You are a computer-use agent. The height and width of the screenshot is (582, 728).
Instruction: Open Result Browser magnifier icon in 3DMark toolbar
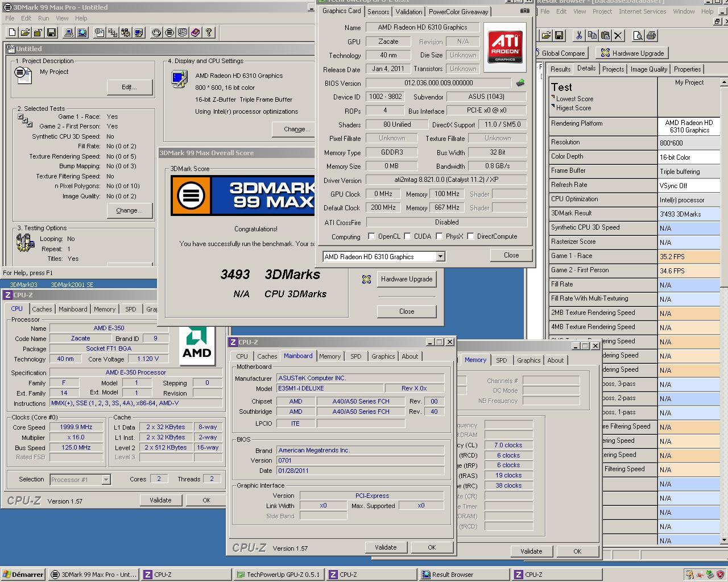click(82, 33)
